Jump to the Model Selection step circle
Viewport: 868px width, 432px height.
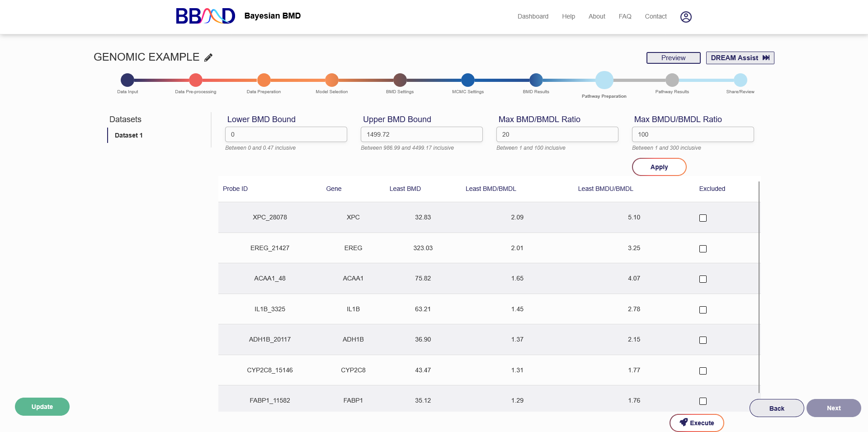[331, 80]
